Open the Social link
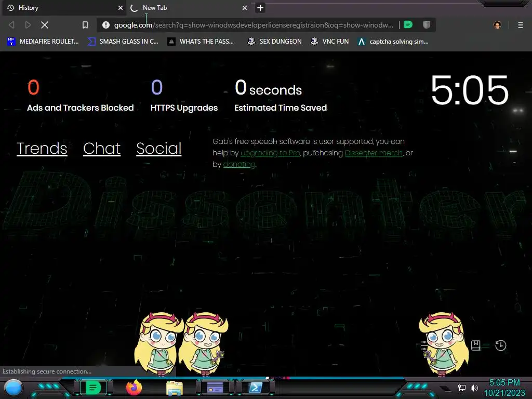 (x=159, y=148)
